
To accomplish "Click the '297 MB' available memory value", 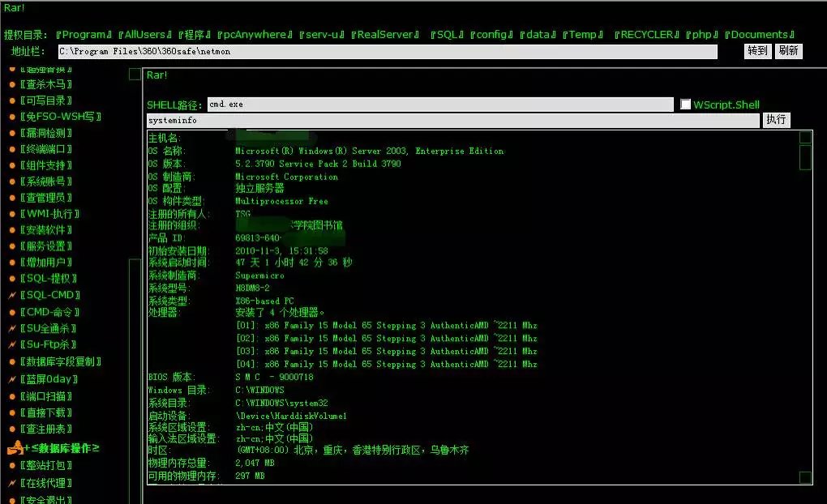I will point(250,476).
